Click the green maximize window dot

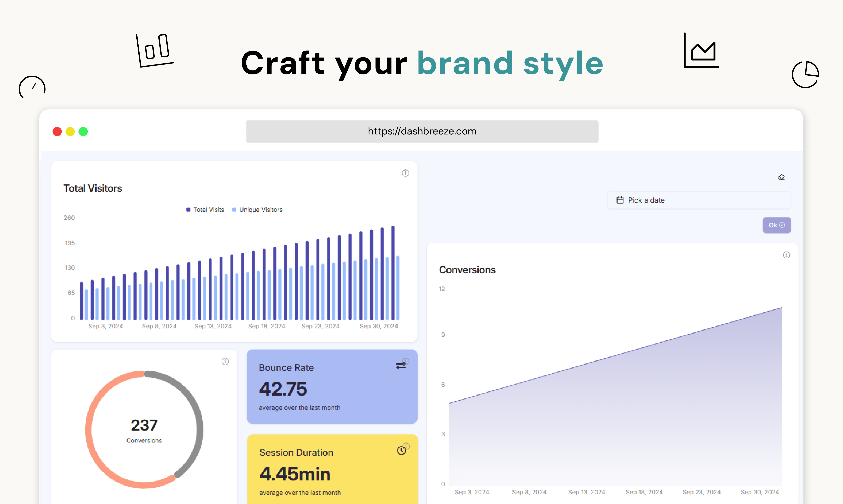pyautogui.click(x=83, y=131)
